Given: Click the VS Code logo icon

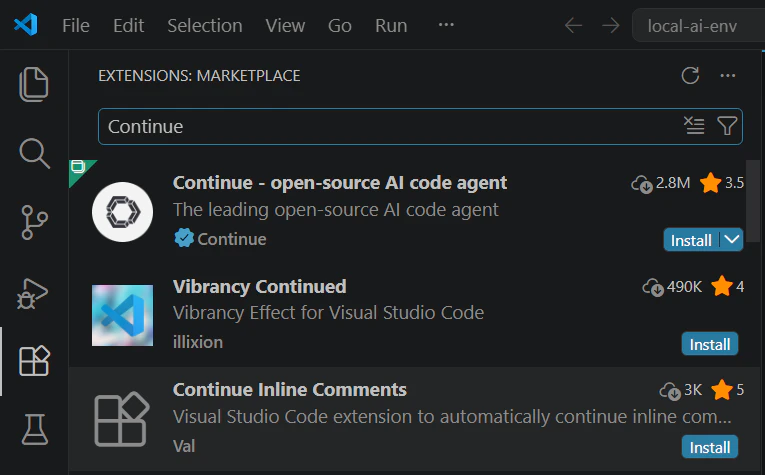Looking at the screenshot, I should (25, 24).
